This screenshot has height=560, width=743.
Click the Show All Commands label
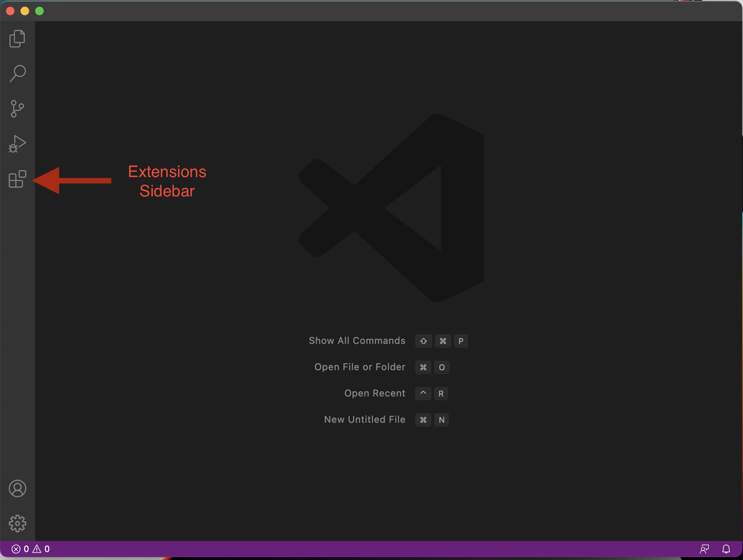click(x=357, y=341)
